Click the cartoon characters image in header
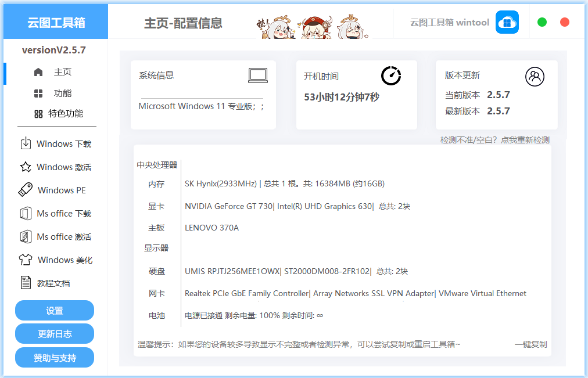 click(313, 26)
